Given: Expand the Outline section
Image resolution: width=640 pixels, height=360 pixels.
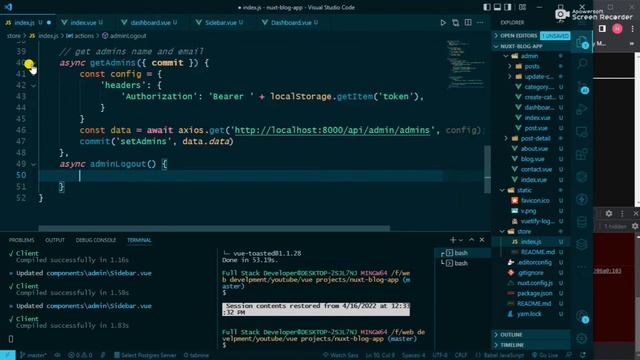Looking at the screenshot, I should pyautogui.click(x=531, y=335).
